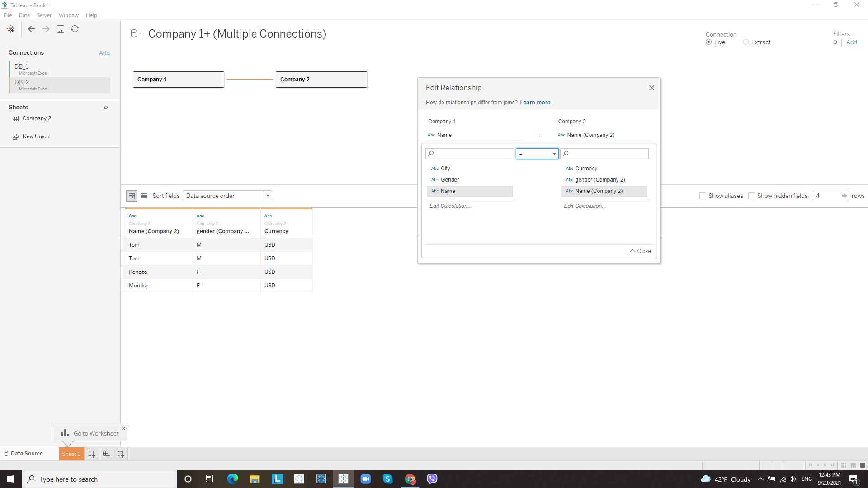Select Name field in Company 1 list

coord(470,191)
